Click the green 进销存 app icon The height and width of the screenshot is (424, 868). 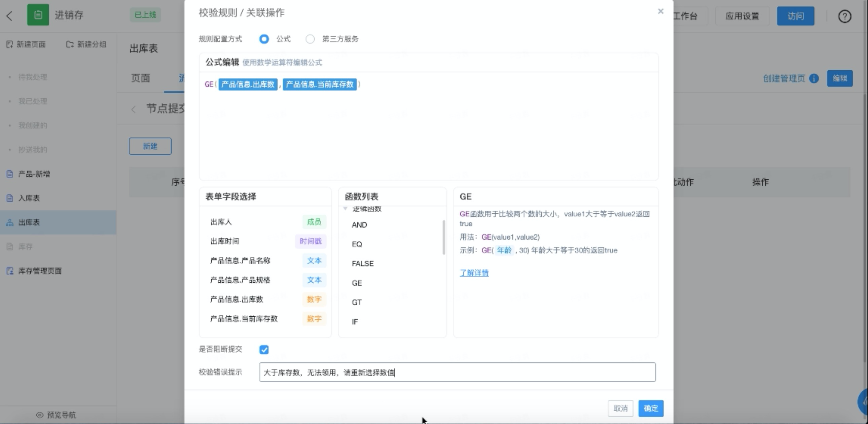38,15
